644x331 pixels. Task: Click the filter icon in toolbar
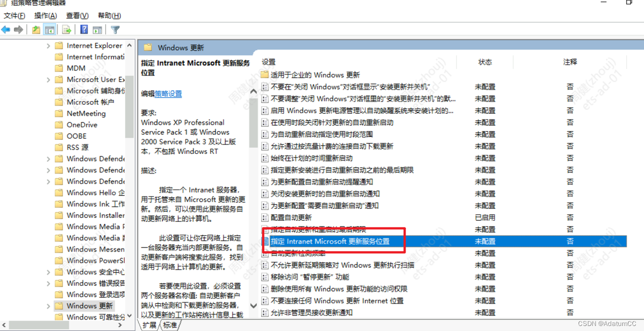[115, 29]
